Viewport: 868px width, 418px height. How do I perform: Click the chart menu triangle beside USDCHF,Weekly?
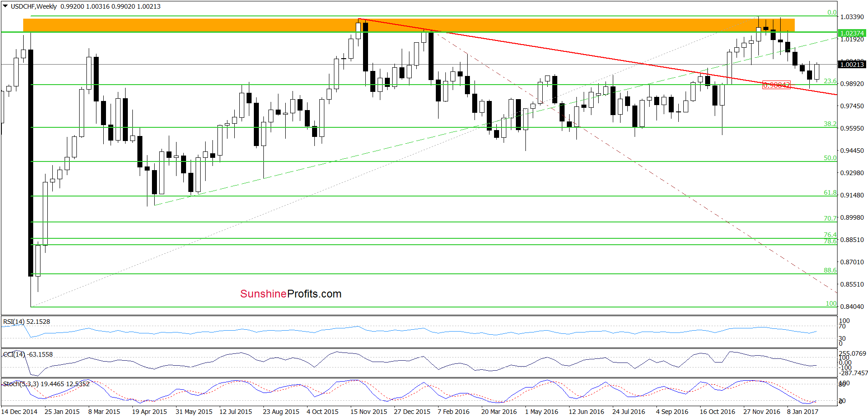coord(5,6)
